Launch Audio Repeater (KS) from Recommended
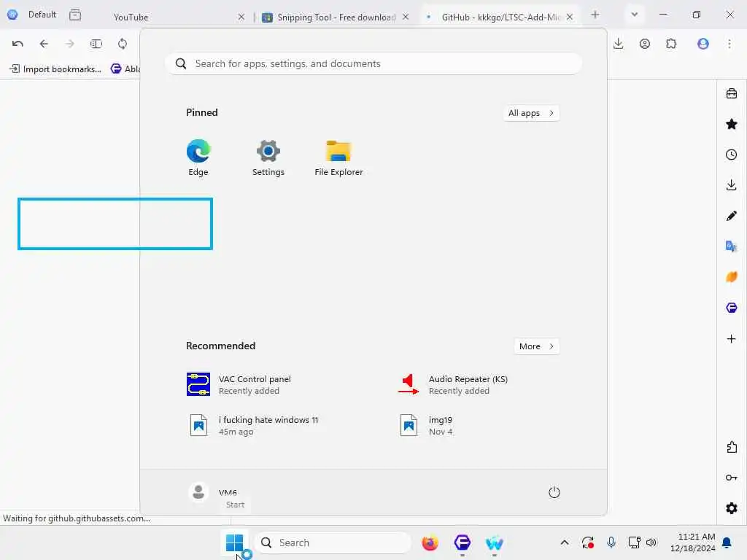 click(x=452, y=385)
